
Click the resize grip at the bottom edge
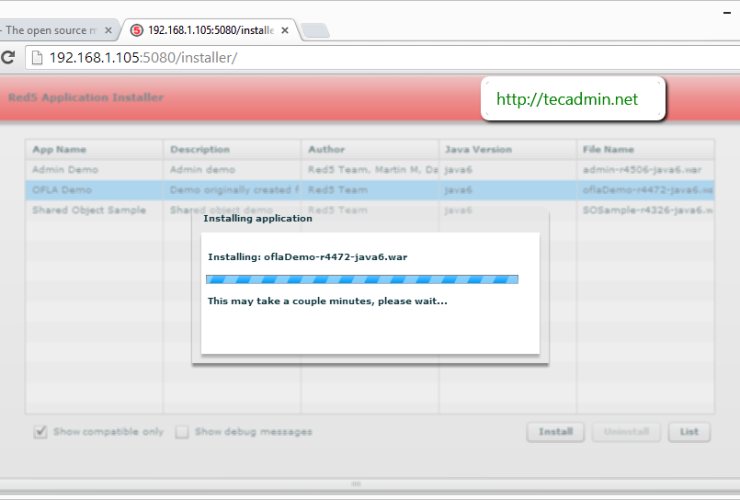tap(355, 484)
